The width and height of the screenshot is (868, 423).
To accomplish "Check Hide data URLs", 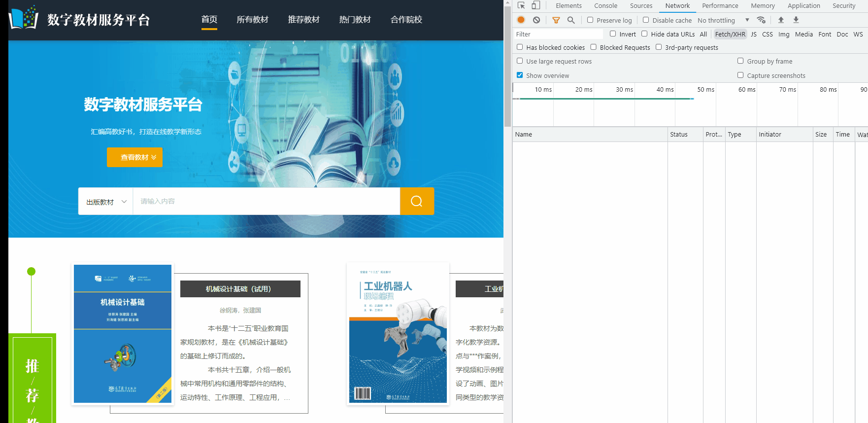I will (644, 34).
